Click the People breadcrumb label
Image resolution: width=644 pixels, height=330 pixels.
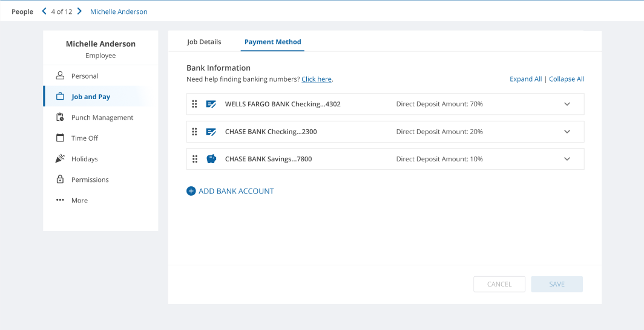[x=22, y=11]
